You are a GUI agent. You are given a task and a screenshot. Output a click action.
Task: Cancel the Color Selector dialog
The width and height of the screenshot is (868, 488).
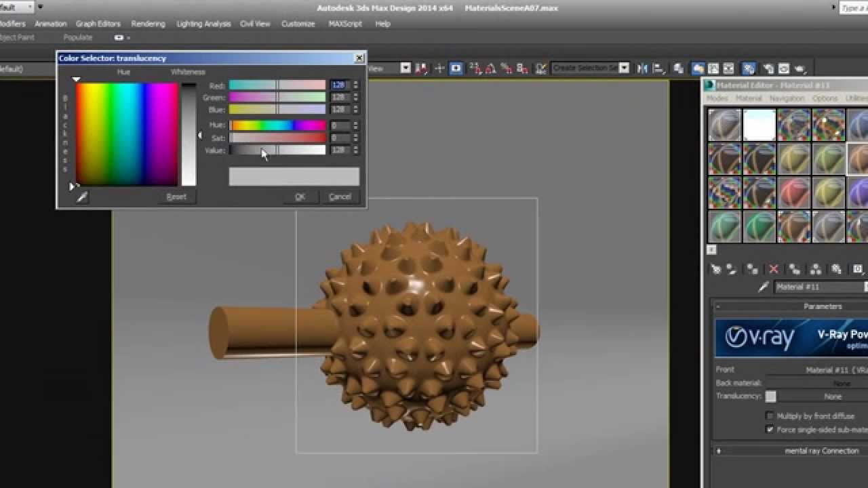coord(340,197)
